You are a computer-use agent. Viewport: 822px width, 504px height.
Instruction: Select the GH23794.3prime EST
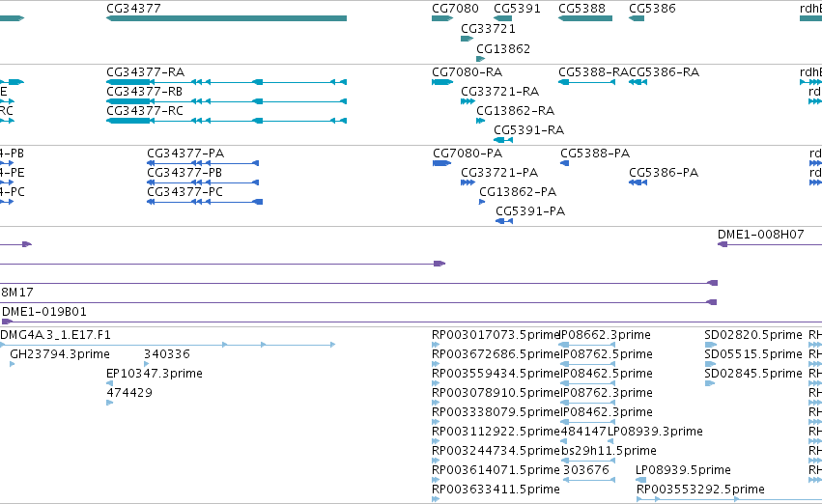(x=13, y=364)
